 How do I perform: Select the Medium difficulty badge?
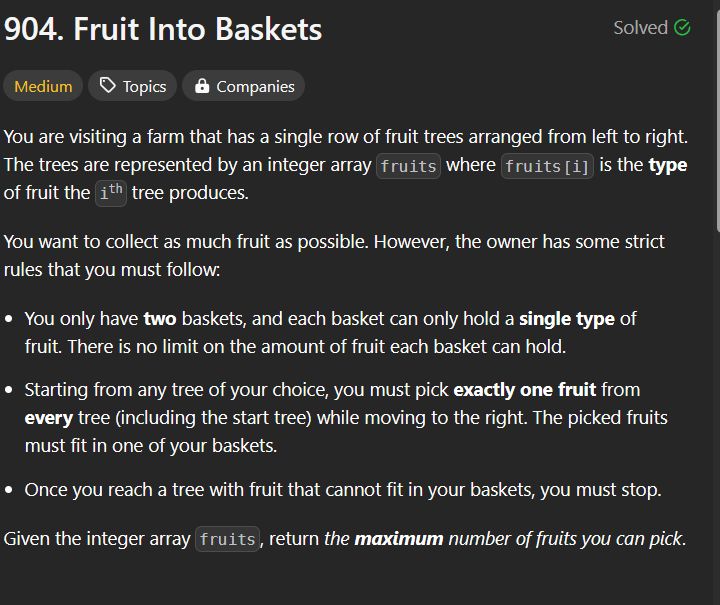[x=43, y=86]
